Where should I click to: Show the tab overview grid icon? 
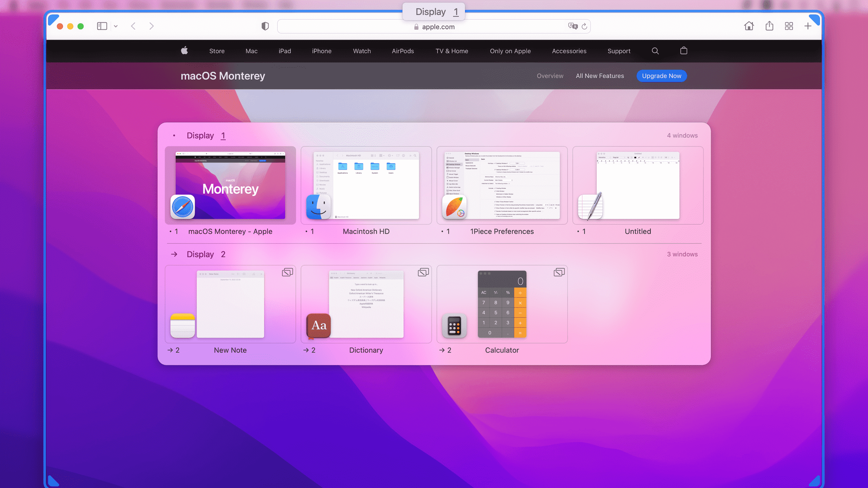pos(789,26)
